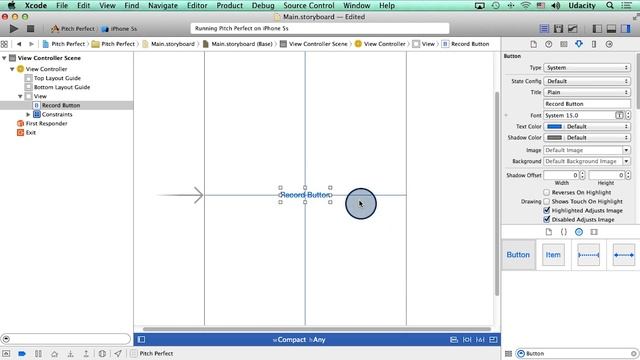Image resolution: width=640 pixels, height=360 pixels.
Task: Toggle the Navigator pane
Action: coord(597,29)
